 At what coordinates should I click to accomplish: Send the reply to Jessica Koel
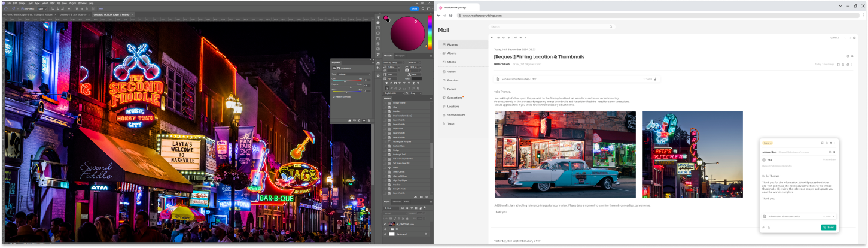(x=829, y=228)
